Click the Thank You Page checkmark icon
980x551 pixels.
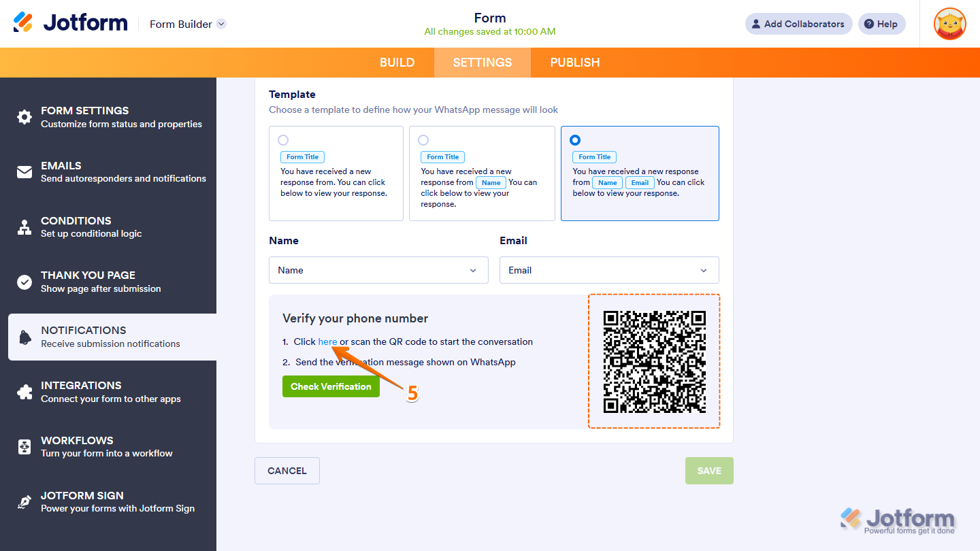(x=24, y=281)
